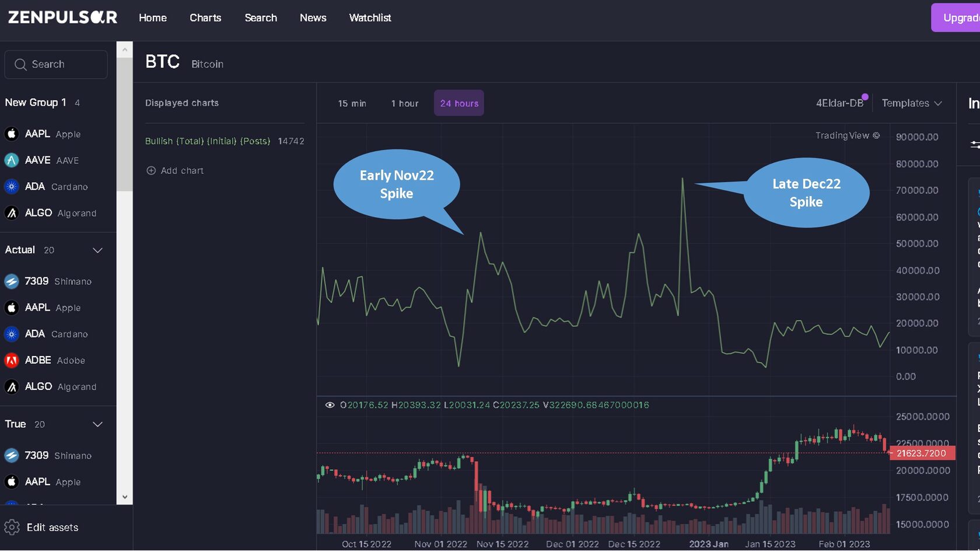This screenshot has width=980, height=551.
Task: Click the 4Eldar-DB template label
Action: pos(839,103)
